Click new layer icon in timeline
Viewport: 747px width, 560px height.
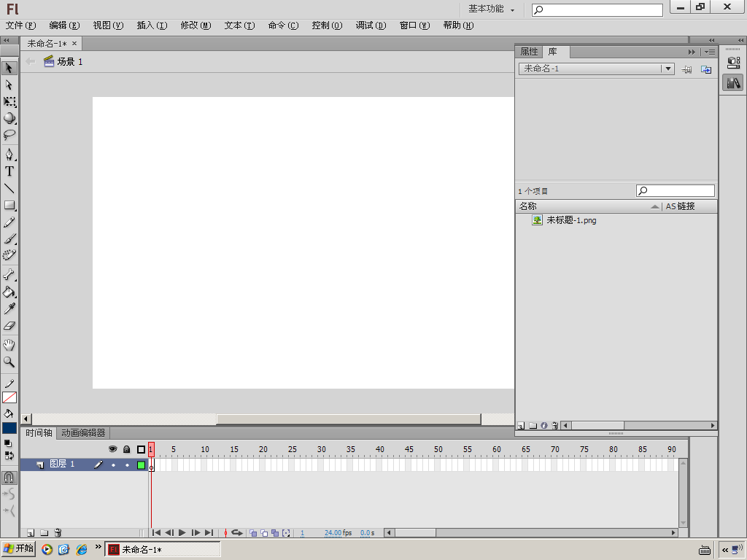coord(31,533)
